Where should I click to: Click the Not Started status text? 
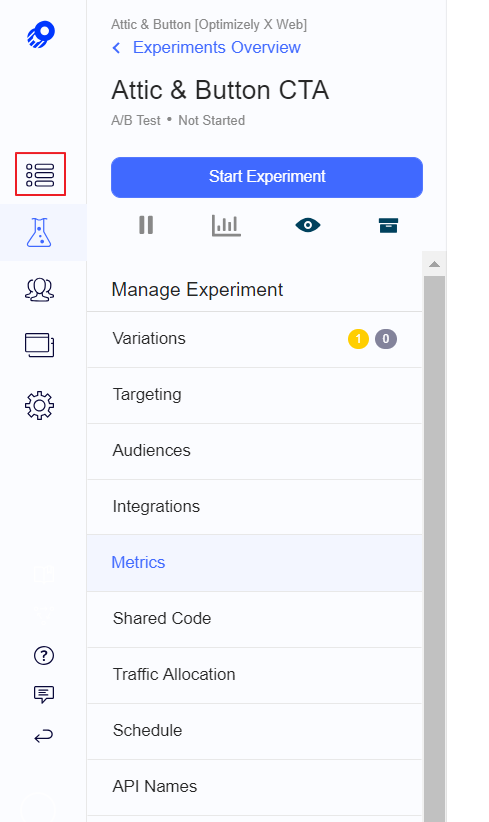pyautogui.click(x=212, y=121)
